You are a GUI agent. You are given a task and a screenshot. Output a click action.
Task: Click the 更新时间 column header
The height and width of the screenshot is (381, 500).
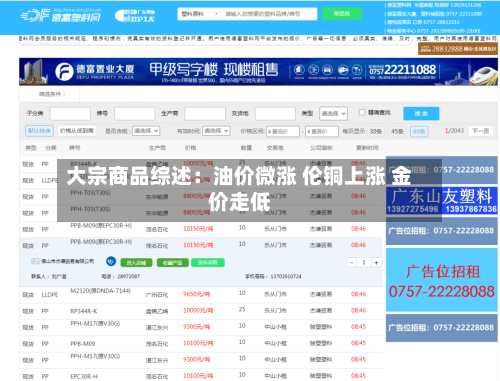pyautogui.click(x=367, y=148)
